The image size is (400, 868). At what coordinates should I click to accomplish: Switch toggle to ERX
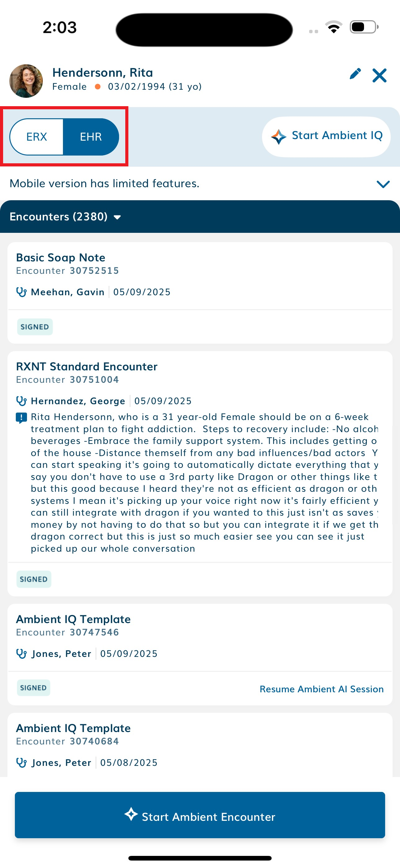(36, 137)
